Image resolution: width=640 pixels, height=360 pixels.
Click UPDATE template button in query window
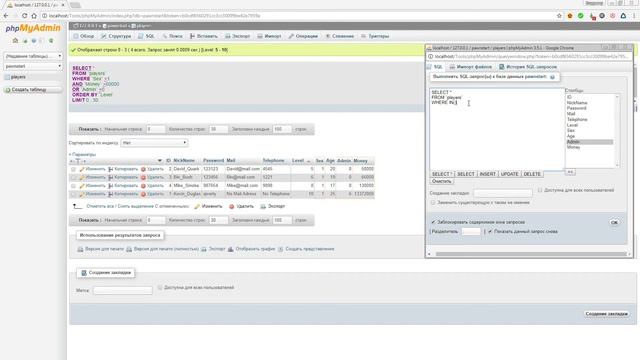tap(509, 174)
